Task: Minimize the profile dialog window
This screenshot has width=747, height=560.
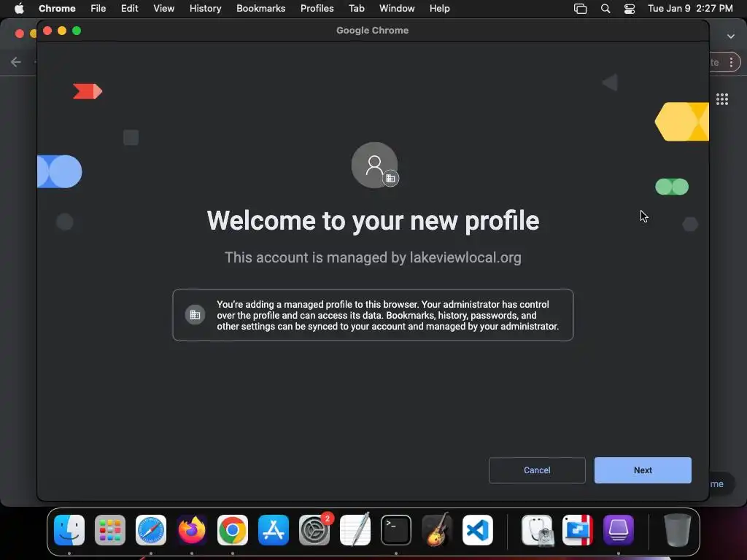Action: 62,31
